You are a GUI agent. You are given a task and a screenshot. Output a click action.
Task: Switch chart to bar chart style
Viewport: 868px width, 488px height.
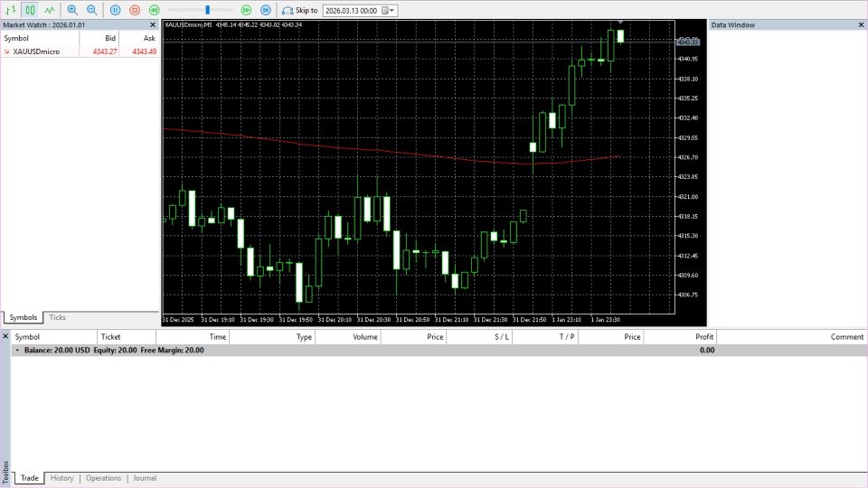click(x=11, y=10)
